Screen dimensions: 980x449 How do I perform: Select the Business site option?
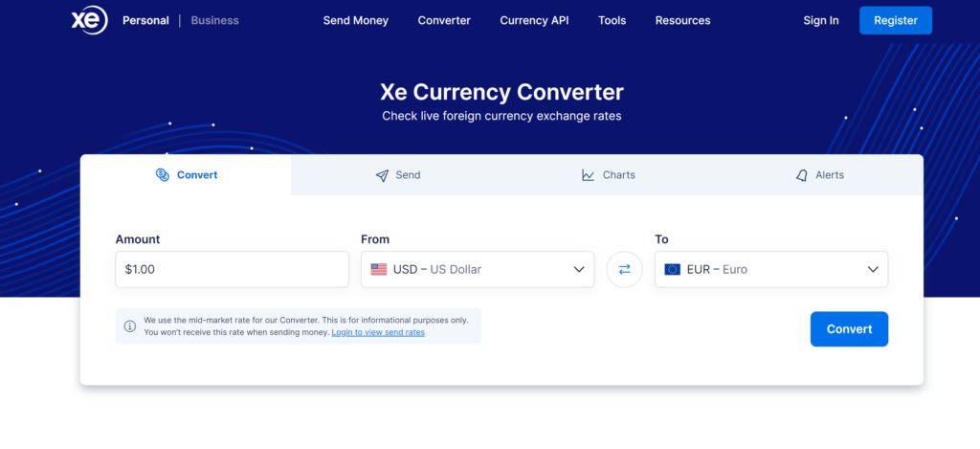coord(215,21)
